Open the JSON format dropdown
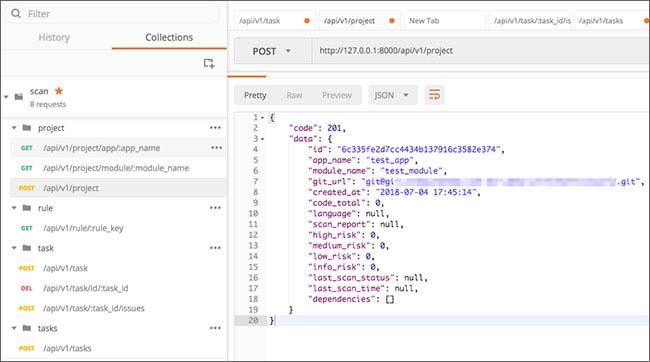Image resolution: width=650 pixels, height=362 pixels. (x=392, y=95)
